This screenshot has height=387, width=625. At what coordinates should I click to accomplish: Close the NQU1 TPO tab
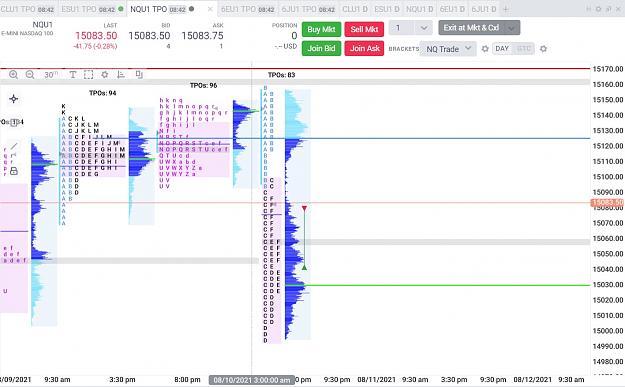(210, 9)
